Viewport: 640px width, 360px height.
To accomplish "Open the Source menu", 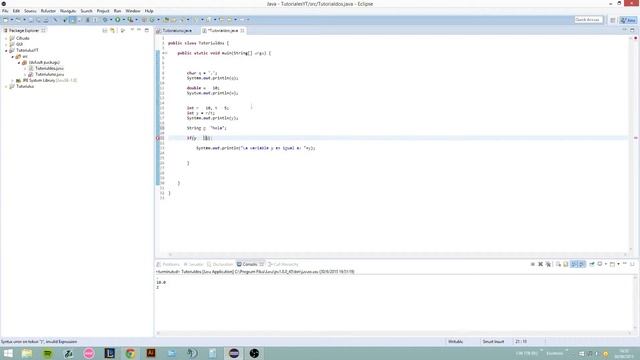I will [30, 11].
